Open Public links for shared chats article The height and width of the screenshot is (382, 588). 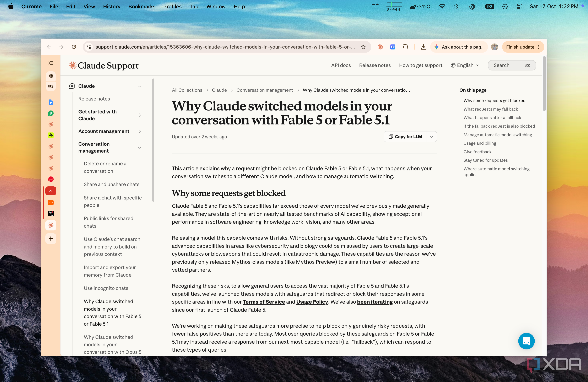point(108,222)
